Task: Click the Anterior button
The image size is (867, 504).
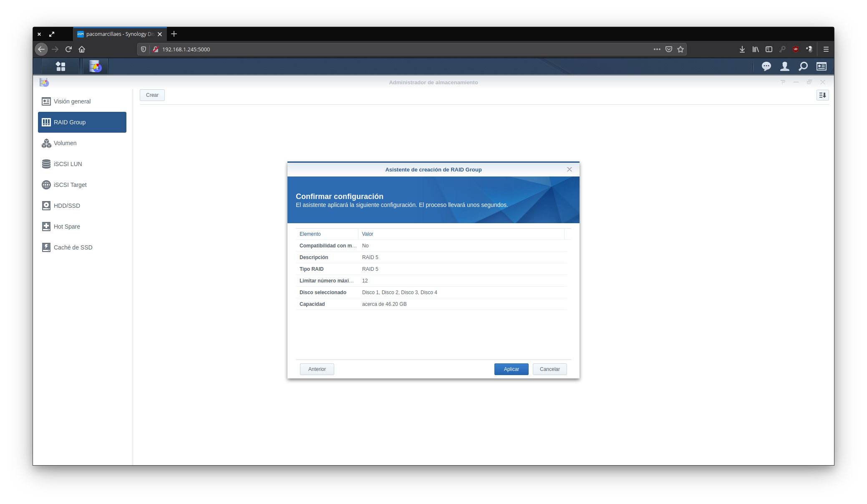Action: 317,369
